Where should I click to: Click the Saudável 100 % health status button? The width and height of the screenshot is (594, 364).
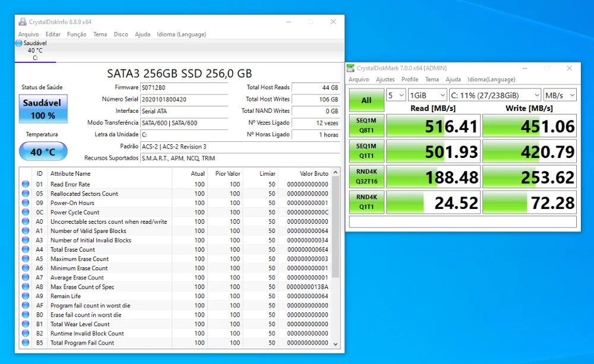[x=43, y=109]
